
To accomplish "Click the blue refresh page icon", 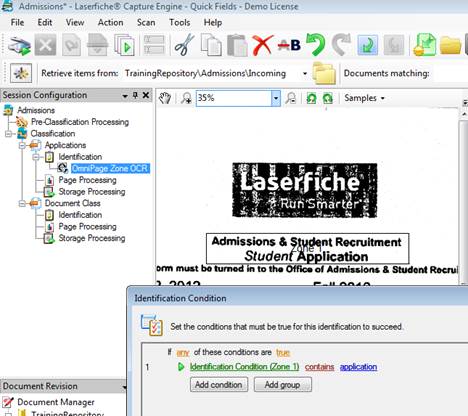I will [x=368, y=45].
